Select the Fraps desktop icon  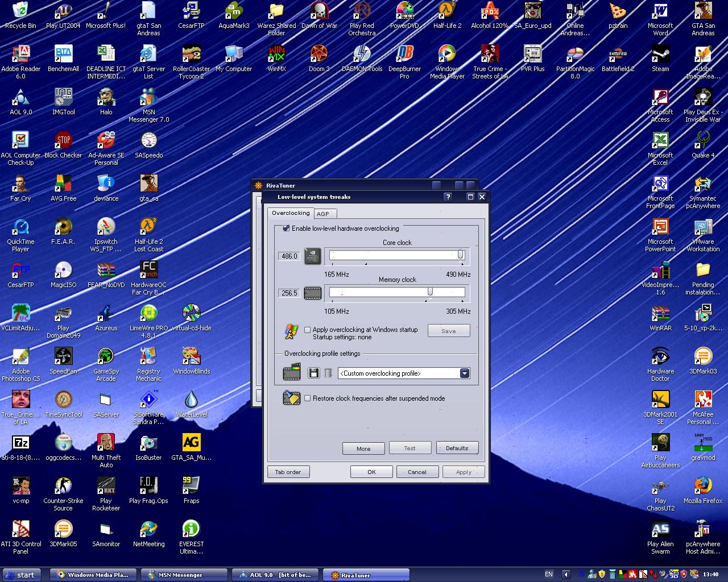click(191, 490)
